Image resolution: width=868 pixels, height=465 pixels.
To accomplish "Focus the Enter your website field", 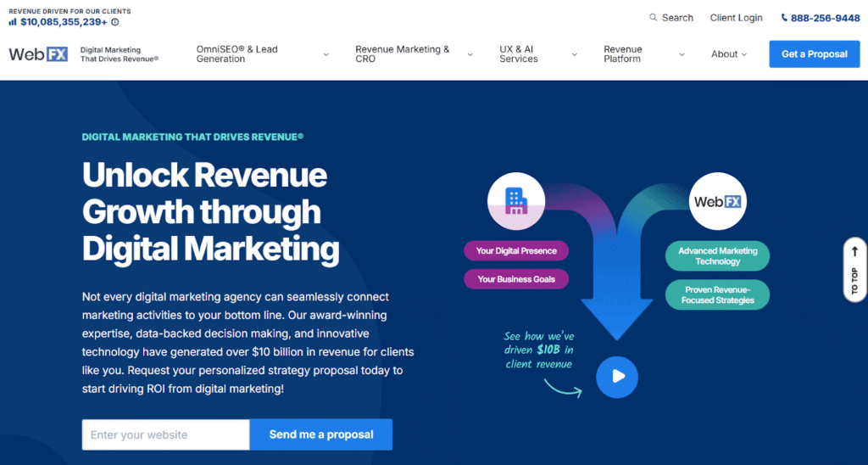I will tap(166, 434).
